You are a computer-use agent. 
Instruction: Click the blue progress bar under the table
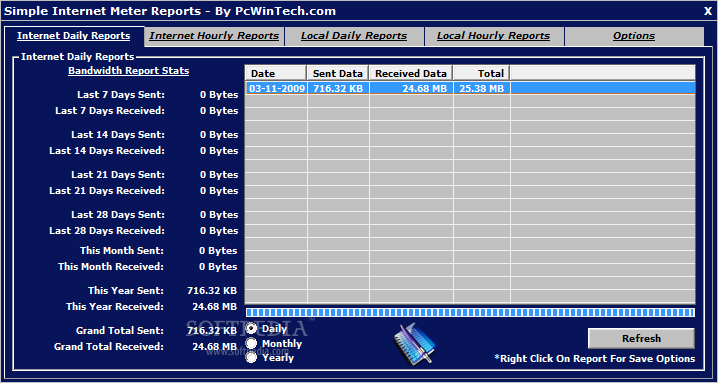(470, 312)
